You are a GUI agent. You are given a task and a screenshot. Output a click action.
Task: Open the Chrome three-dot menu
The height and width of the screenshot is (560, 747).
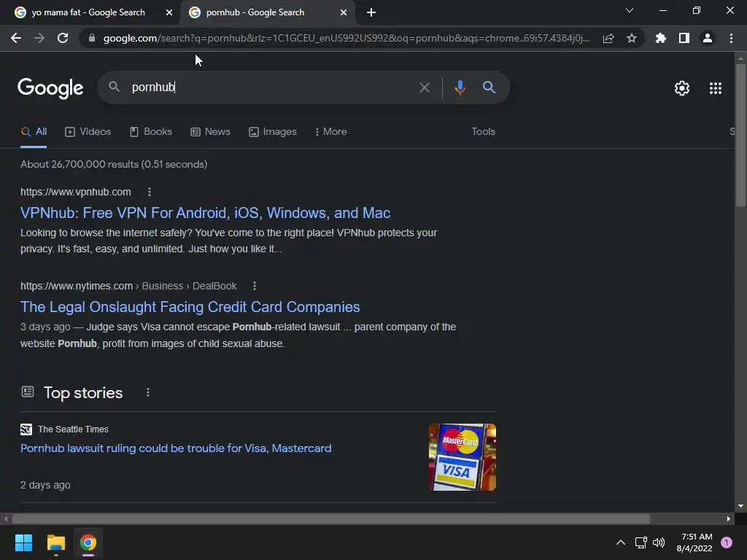click(x=731, y=38)
